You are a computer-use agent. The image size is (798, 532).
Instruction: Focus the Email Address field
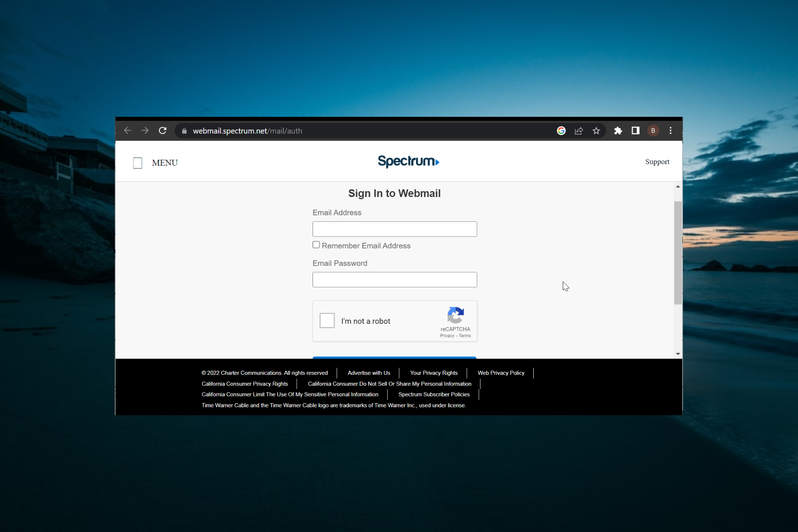pos(394,229)
